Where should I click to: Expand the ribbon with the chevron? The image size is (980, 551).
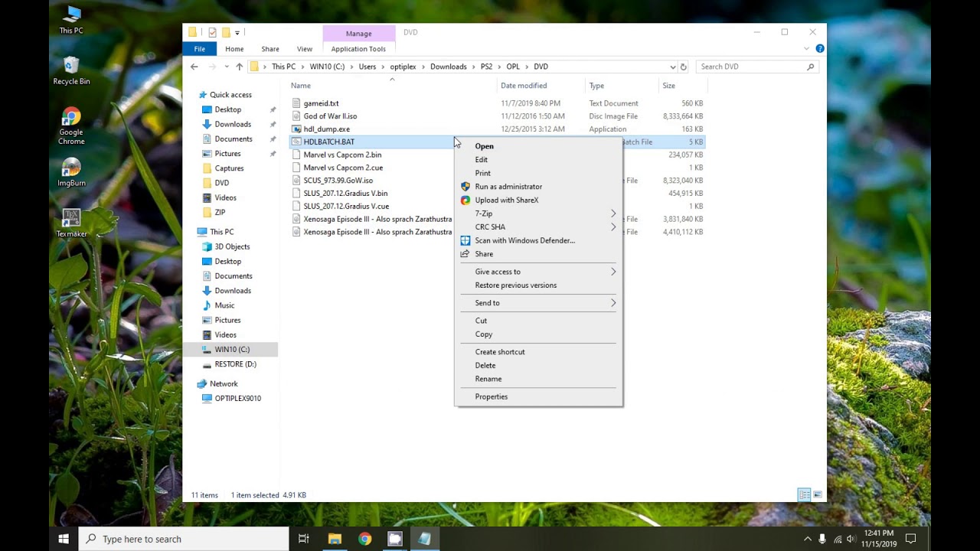(x=806, y=48)
